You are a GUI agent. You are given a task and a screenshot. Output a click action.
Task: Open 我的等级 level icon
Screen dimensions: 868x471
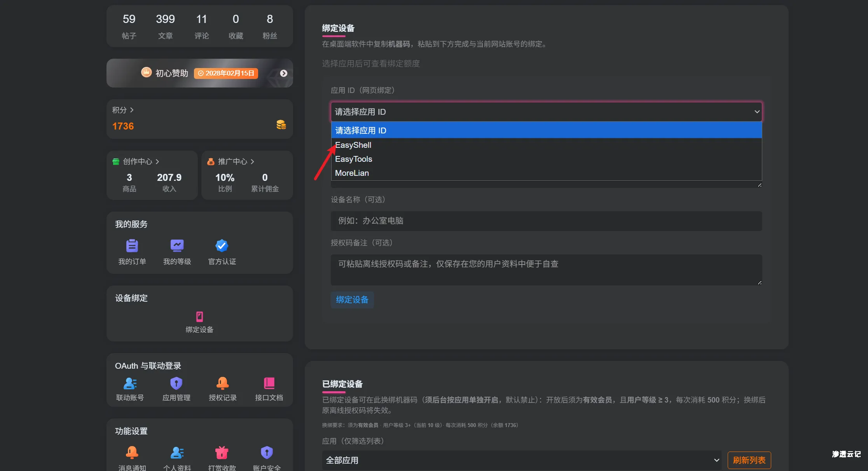pyautogui.click(x=177, y=246)
